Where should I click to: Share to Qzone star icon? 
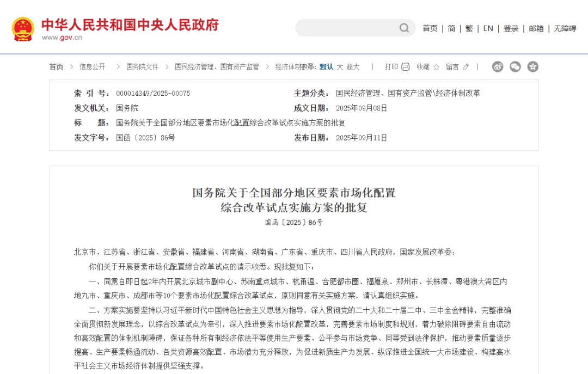533,67
